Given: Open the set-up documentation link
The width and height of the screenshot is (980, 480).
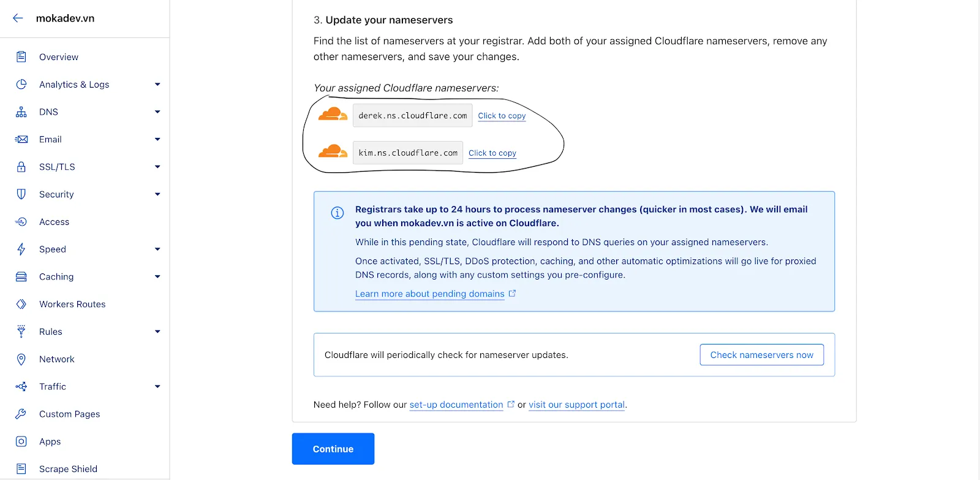Looking at the screenshot, I should [456, 405].
